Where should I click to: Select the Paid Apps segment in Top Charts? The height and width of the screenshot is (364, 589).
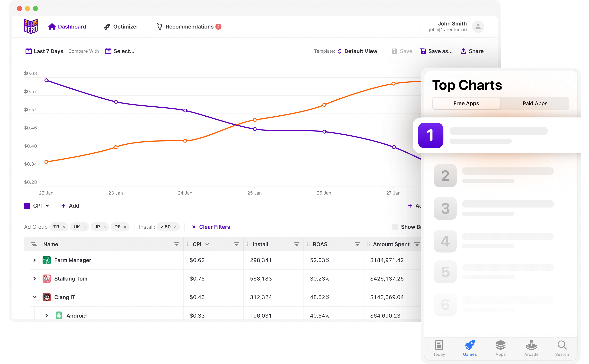point(535,103)
